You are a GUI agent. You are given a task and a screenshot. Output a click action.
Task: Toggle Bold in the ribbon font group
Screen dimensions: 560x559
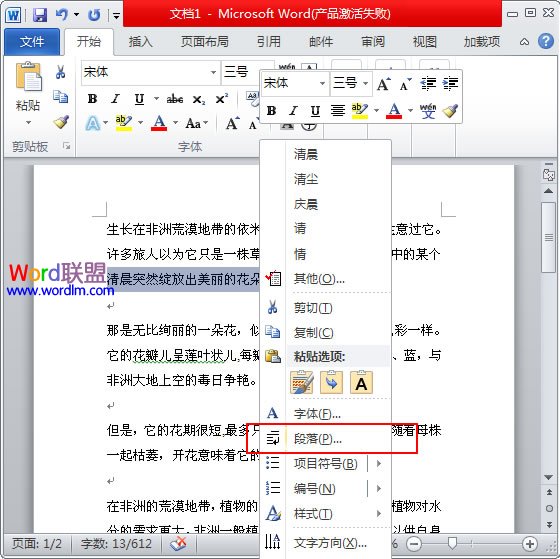click(92, 99)
